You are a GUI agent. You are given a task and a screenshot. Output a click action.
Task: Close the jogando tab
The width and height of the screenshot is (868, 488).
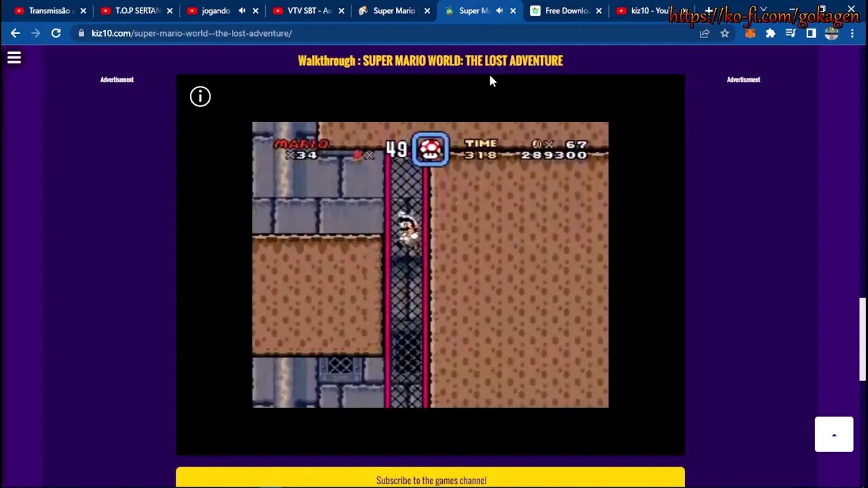point(256,11)
